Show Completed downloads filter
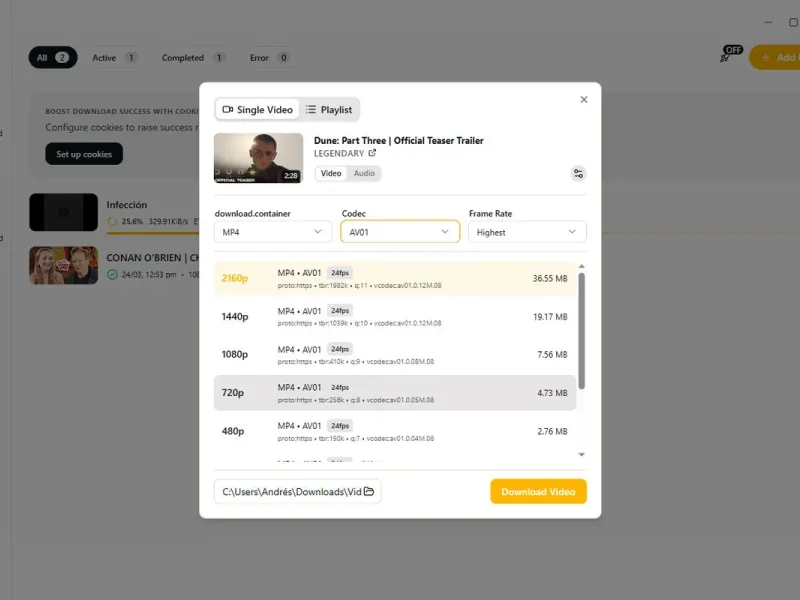800x600 pixels. pyautogui.click(x=193, y=58)
